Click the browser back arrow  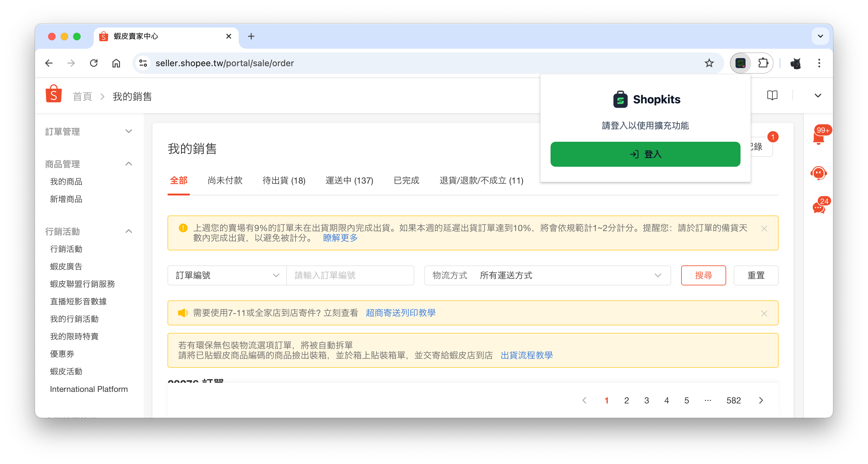coord(49,63)
